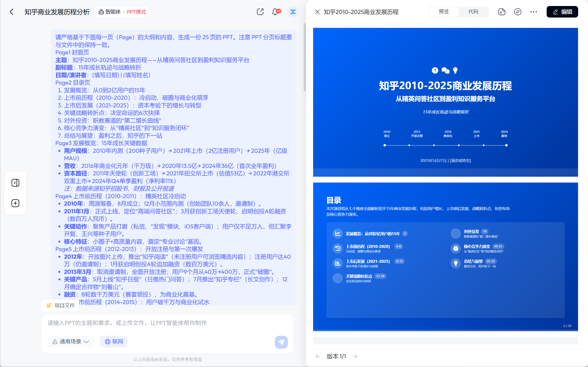Click the back arrow beside the conversation title

coord(12,12)
